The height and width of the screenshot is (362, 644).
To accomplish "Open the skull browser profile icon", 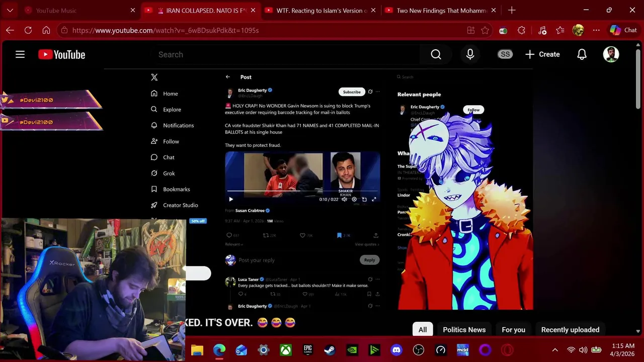I will point(578,30).
